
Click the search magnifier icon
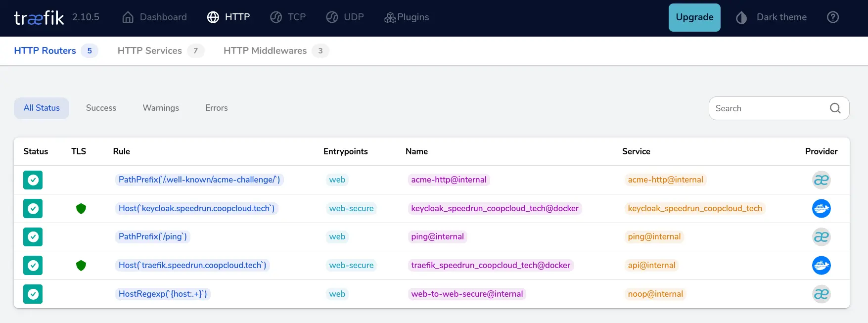[835, 108]
